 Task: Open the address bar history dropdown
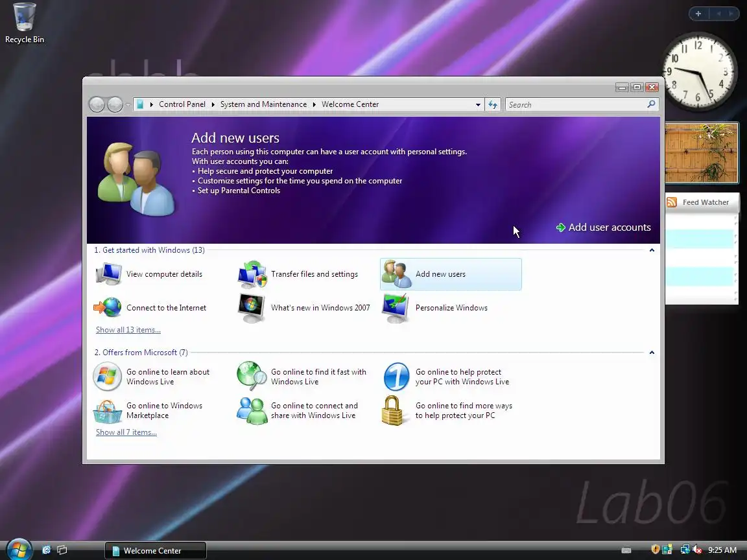[x=478, y=105]
